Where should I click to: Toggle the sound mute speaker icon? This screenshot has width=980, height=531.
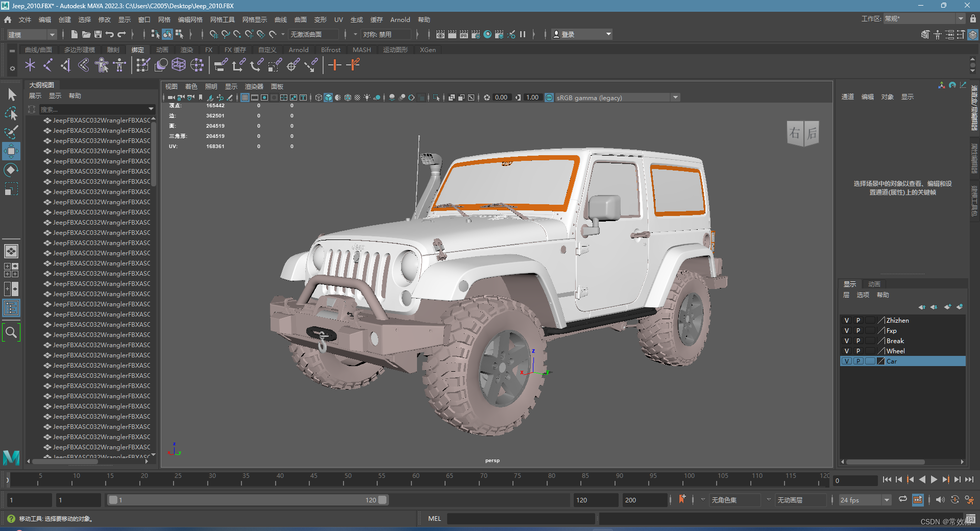coord(941,500)
